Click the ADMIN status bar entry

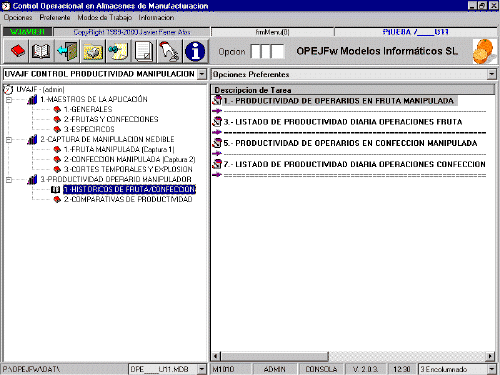(274, 369)
